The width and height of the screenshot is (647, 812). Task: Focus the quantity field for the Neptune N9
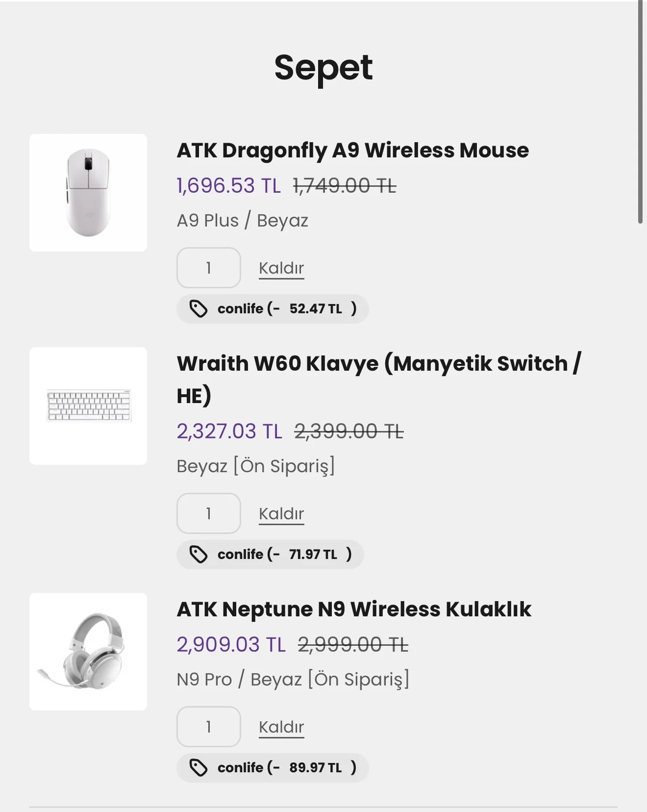[209, 727]
